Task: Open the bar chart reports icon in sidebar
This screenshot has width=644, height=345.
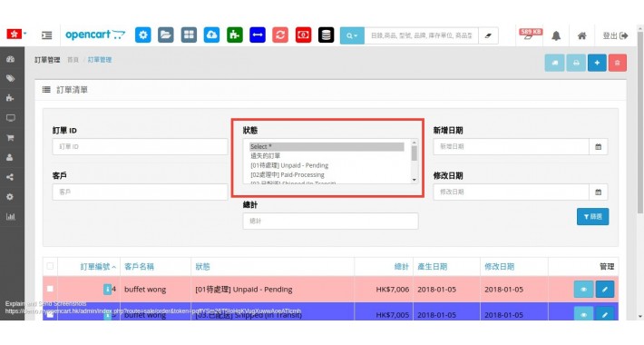Action: click(10, 217)
